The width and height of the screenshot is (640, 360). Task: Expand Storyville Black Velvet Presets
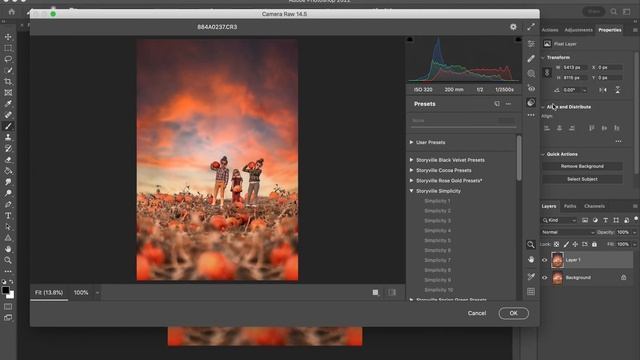[411, 160]
